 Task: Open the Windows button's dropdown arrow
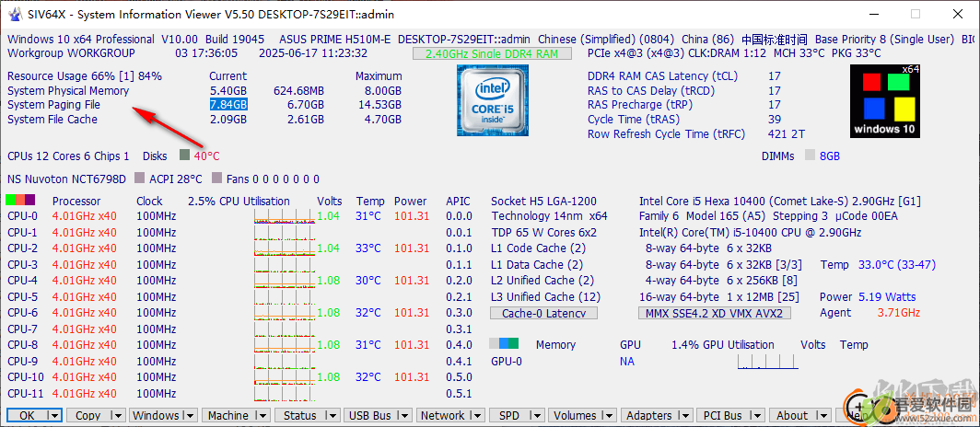[x=190, y=416]
